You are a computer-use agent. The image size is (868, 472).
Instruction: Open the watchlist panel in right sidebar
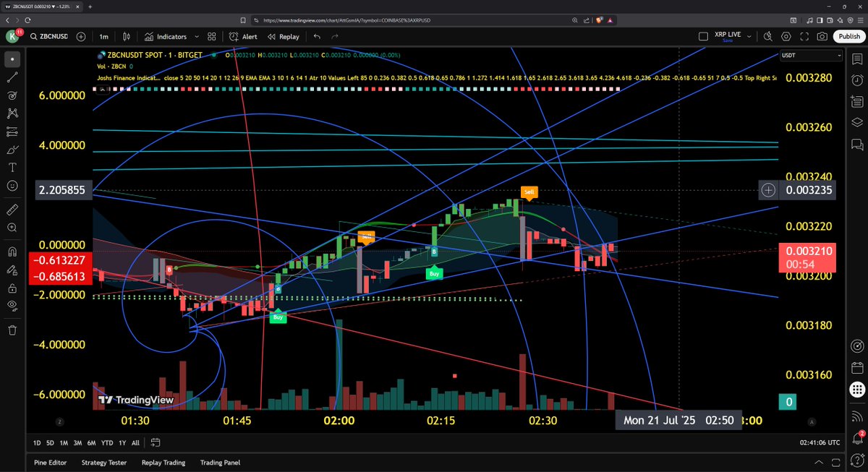pyautogui.click(x=857, y=59)
